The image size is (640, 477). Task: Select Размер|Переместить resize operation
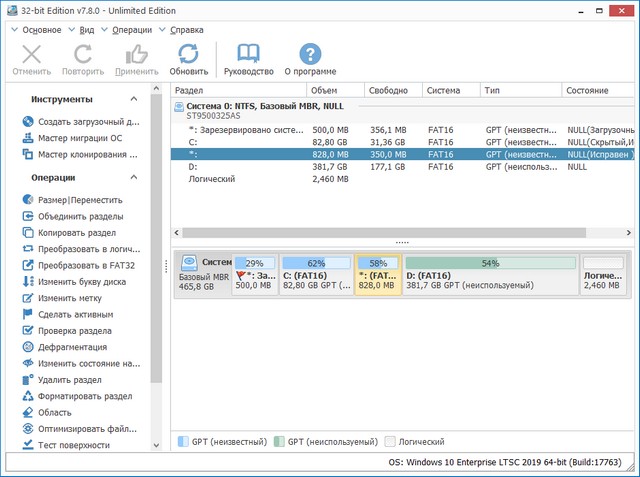tap(80, 200)
